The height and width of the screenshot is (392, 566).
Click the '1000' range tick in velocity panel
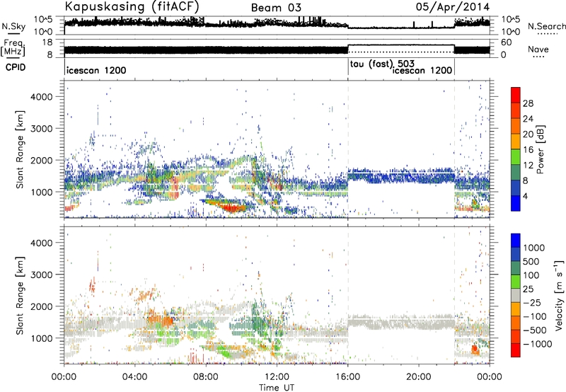click(x=42, y=338)
